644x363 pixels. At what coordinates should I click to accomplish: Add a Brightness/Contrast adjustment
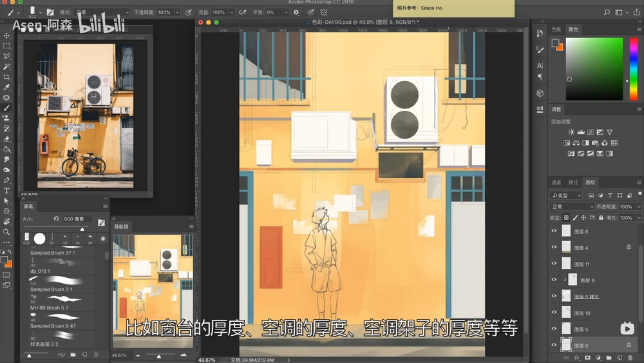coord(571,132)
